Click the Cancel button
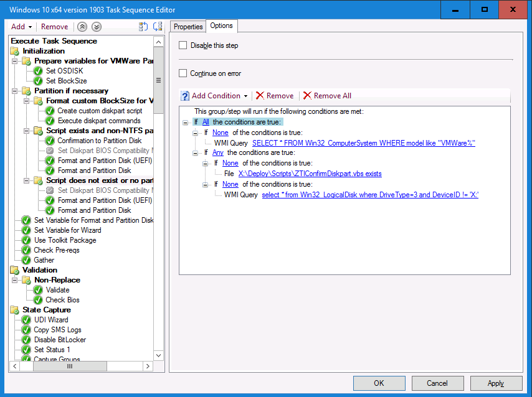The image size is (532, 397). [437, 383]
